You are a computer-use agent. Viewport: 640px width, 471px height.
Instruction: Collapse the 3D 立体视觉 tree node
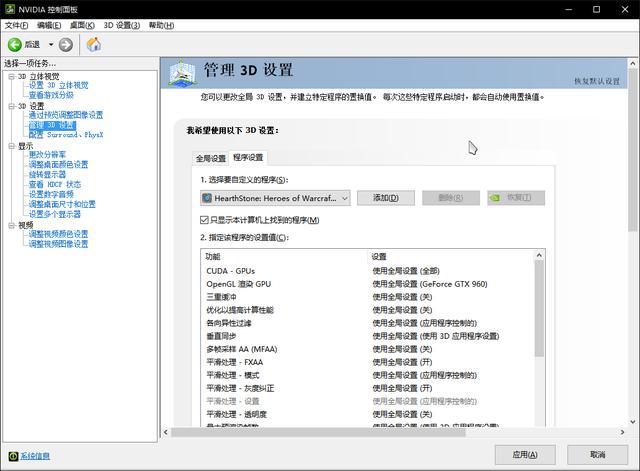[x=11, y=76]
